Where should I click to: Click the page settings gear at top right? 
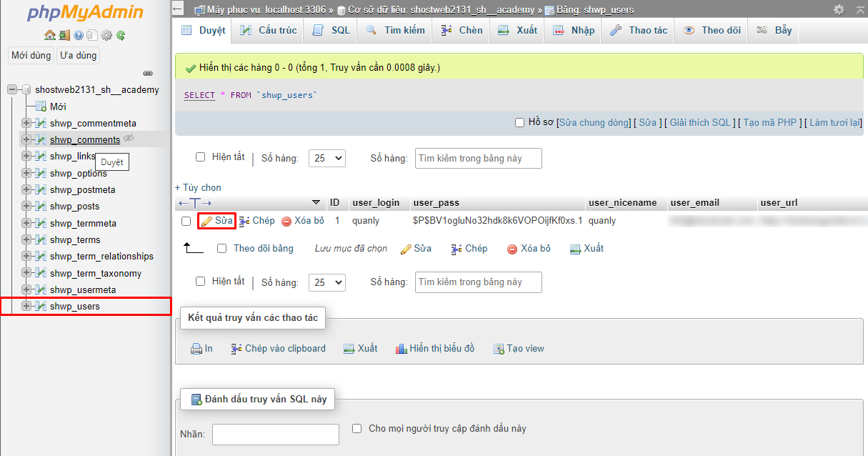pyautogui.click(x=839, y=10)
